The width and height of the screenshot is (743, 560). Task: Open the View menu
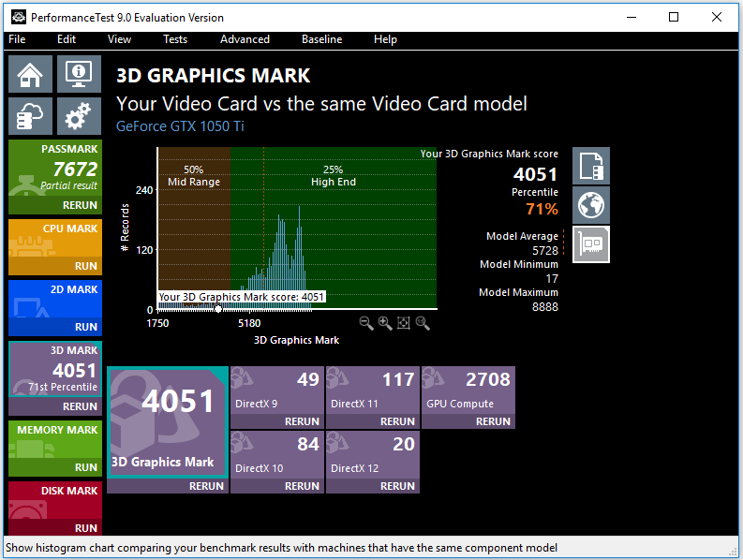119,39
